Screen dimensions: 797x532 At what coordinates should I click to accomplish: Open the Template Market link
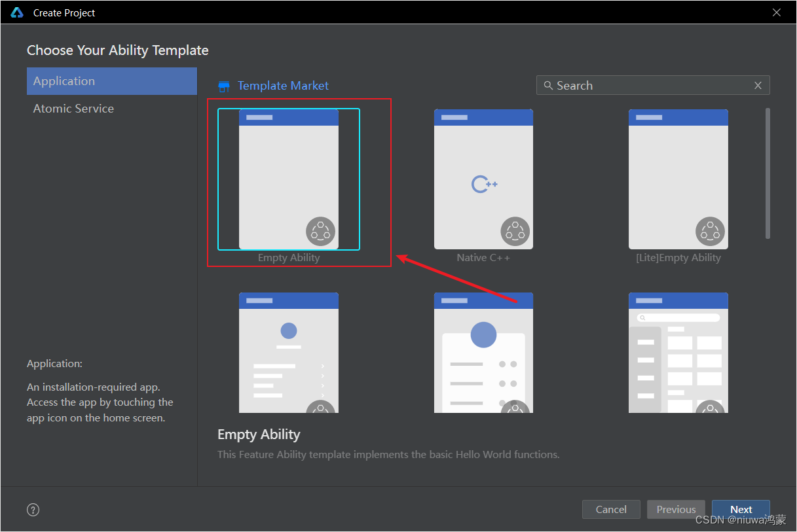coord(283,86)
